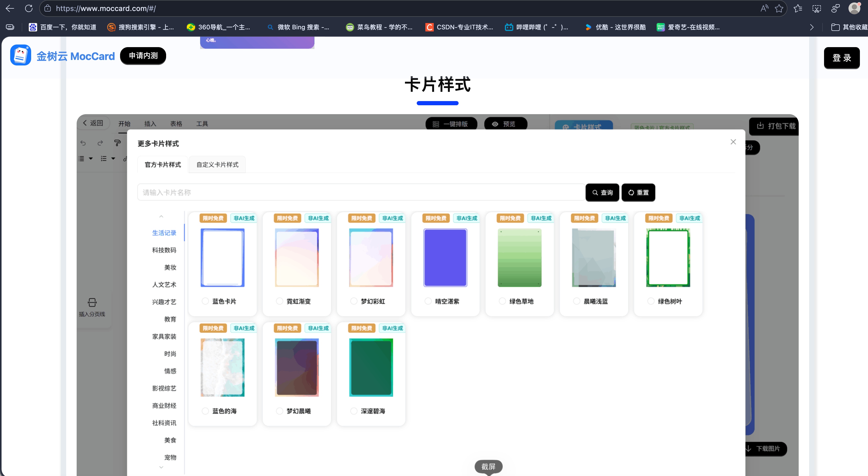
Task: Click the bulleted list icon
Action: coord(82,159)
